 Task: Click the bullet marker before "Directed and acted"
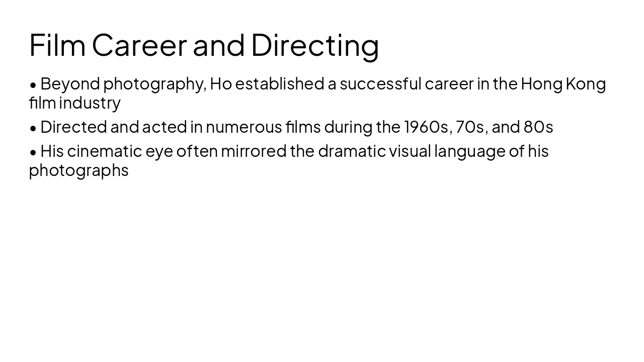point(33,128)
